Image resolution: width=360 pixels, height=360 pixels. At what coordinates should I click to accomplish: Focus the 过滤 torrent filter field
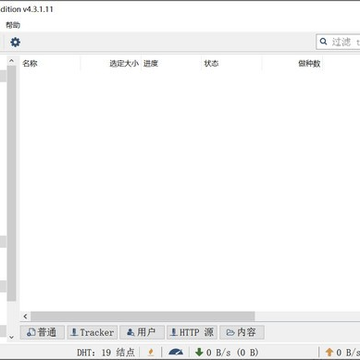point(339,42)
